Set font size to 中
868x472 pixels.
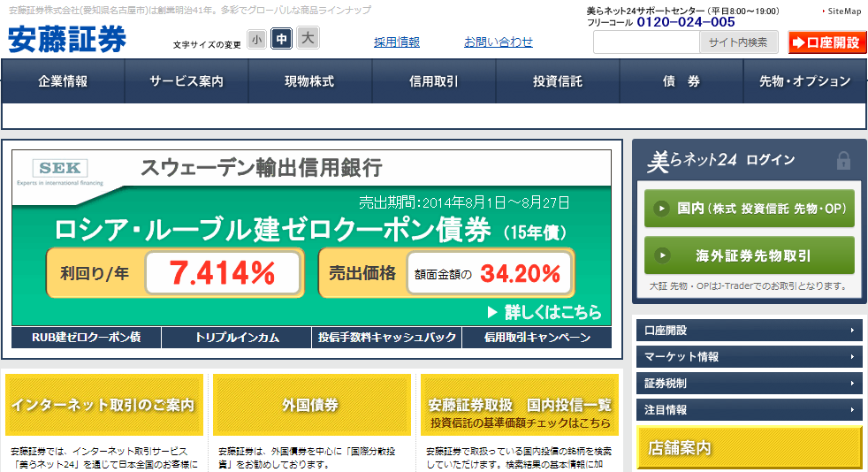tap(281, 39)
